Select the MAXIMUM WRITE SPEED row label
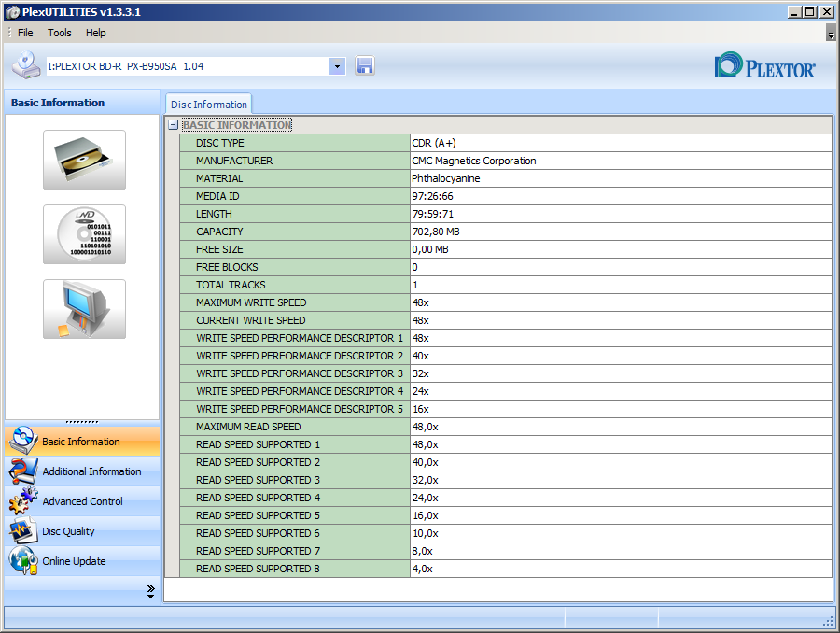This screenshot has width=840, height=633. pos(251,302)
